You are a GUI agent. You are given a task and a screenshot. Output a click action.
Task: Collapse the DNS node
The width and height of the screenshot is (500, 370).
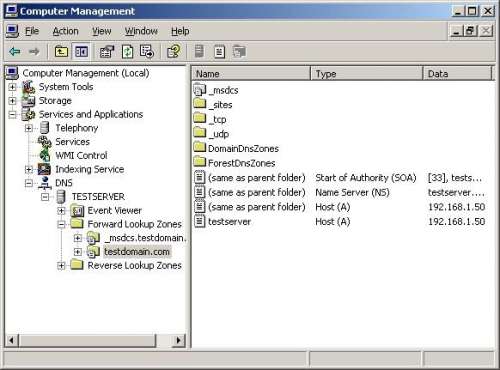pyautogui.click(x=29, y=183)
